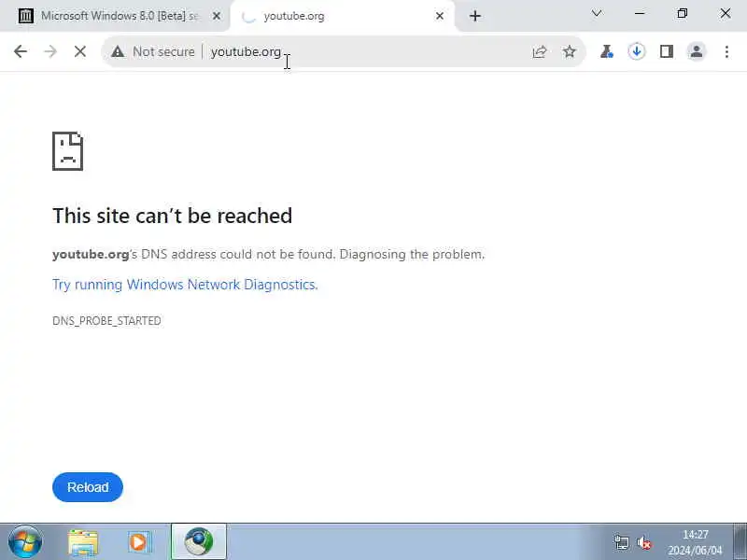The height and width of the screenshot is (560, 747).
Task: Open the taskbar clock showing 14:27
Action: (x=695, y=542)
